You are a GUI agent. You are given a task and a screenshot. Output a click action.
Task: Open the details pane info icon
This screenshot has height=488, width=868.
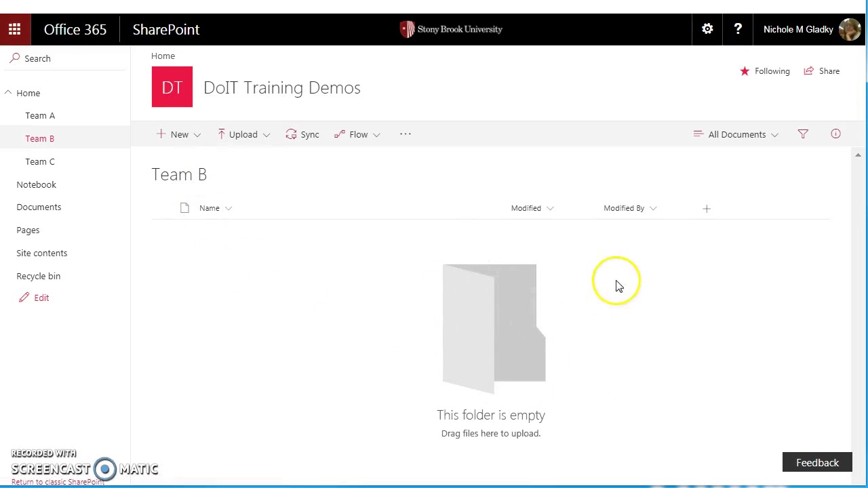835,134
